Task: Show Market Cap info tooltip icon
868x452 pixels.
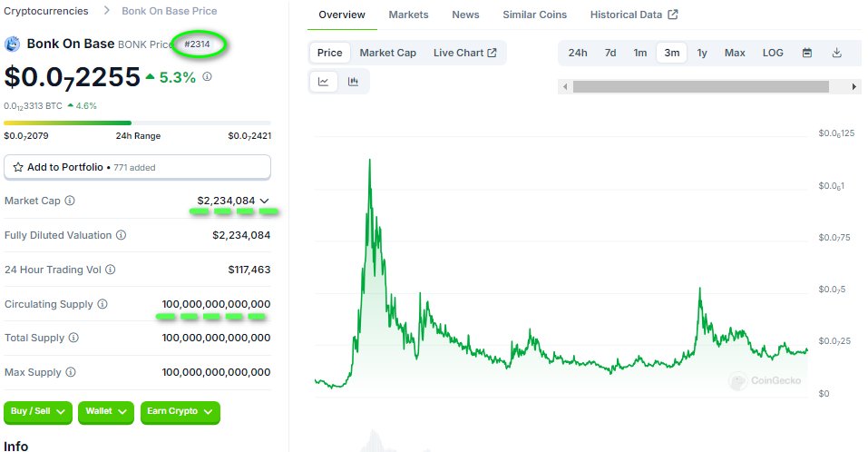Action: (70, 201)
